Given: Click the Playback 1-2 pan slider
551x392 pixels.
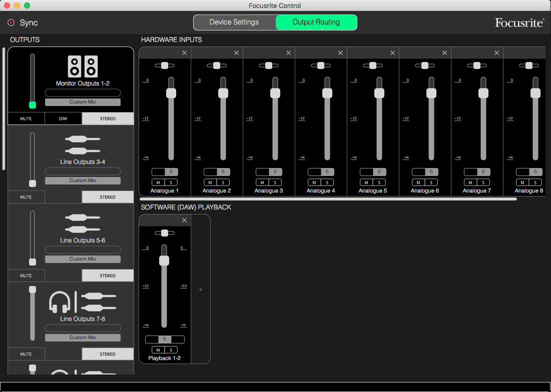Looking at the screenshot, I should 165,233.
